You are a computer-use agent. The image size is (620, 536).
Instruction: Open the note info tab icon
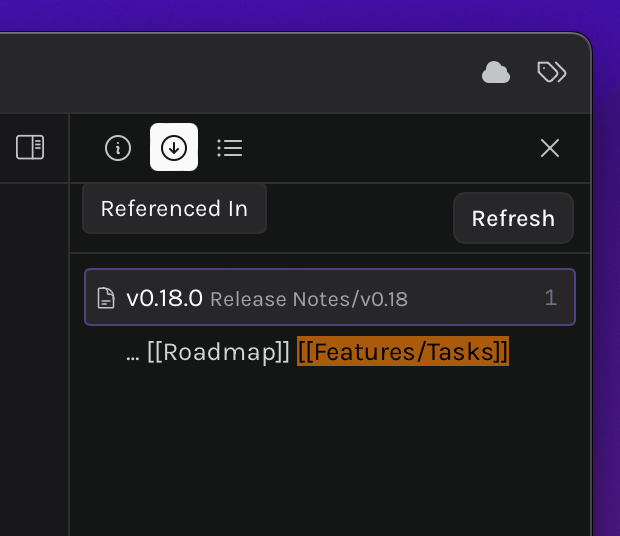pyautogui.click(x=118, y=148)
